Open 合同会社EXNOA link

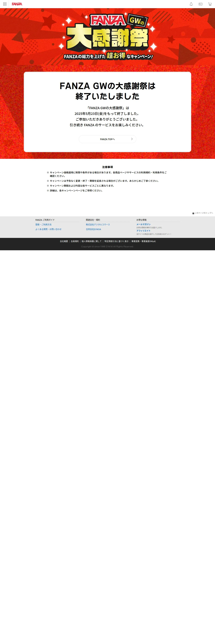click(x=94, y=229)
